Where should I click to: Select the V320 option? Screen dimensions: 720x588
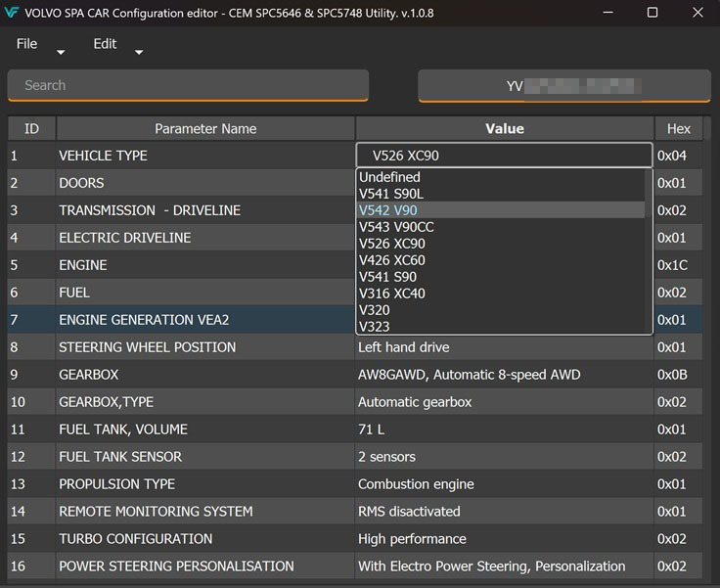click(x=501, y=310)
